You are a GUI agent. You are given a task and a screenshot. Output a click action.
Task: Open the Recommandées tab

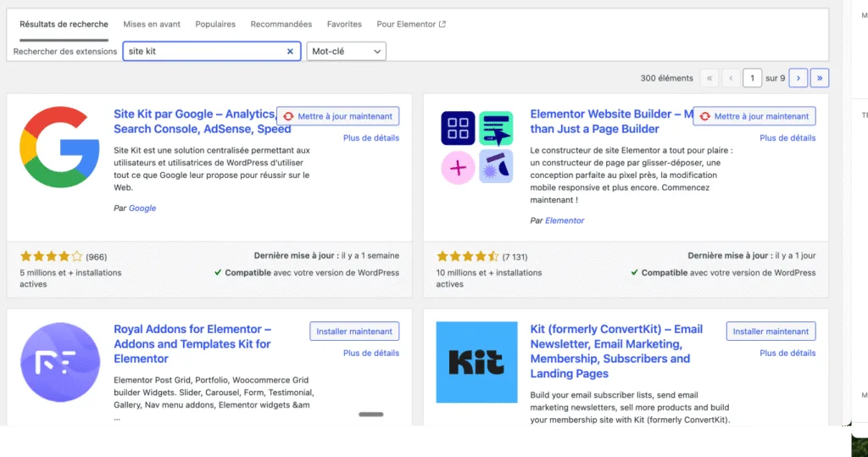tap(281, 25)
